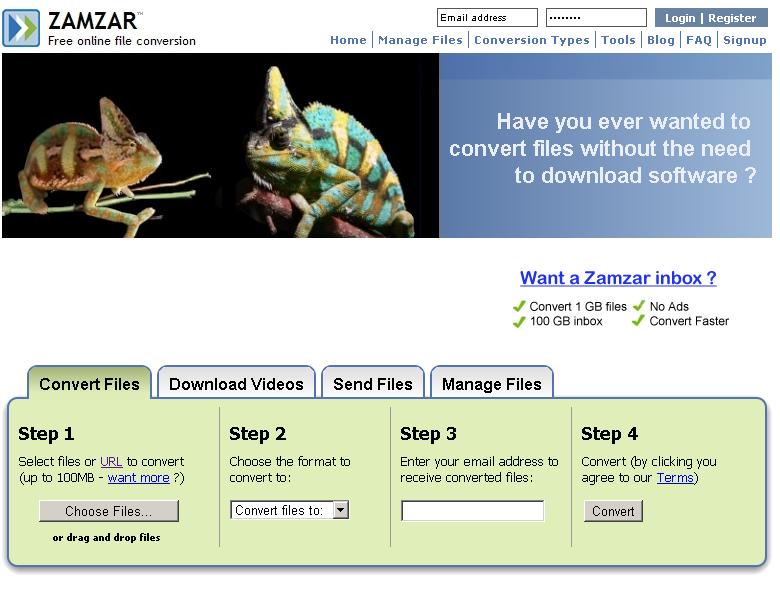780x589 pixels.
Task: Open the Blog navigation link
Action: coord(661,40)
